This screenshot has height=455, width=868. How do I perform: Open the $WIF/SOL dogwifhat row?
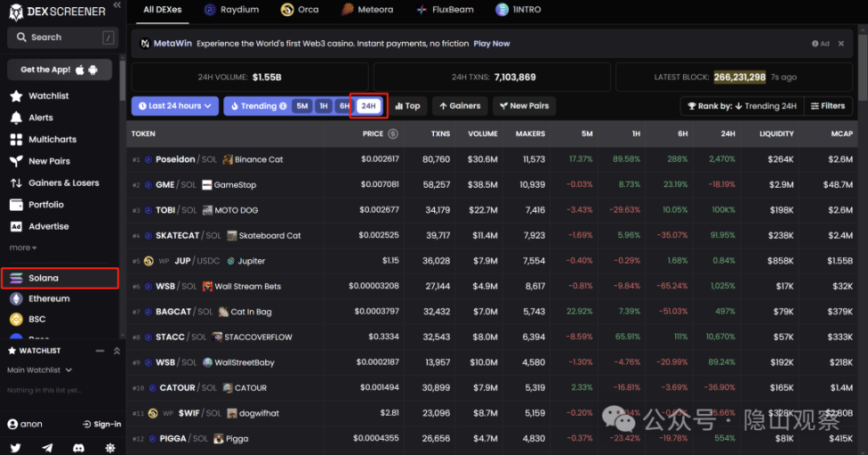click(493, 414)
